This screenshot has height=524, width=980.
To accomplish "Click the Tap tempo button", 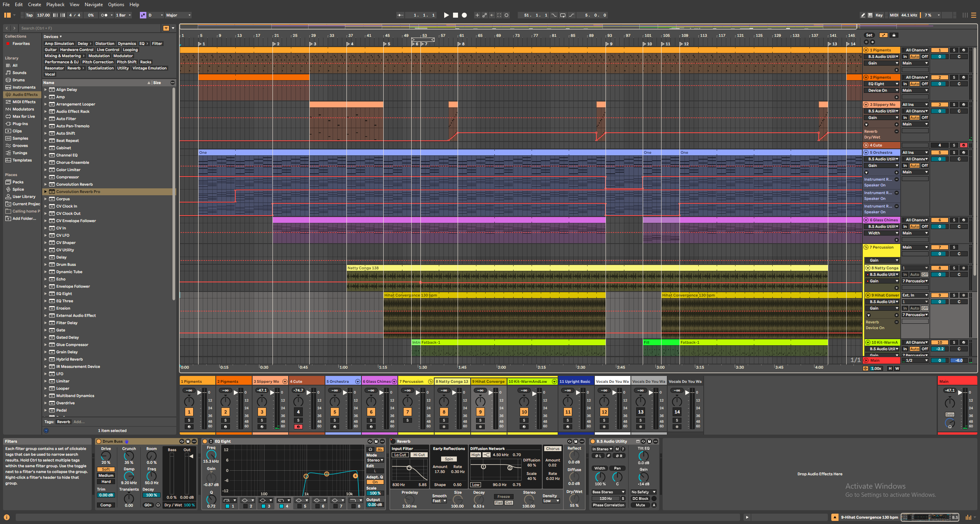I will [x=30, y=15].
